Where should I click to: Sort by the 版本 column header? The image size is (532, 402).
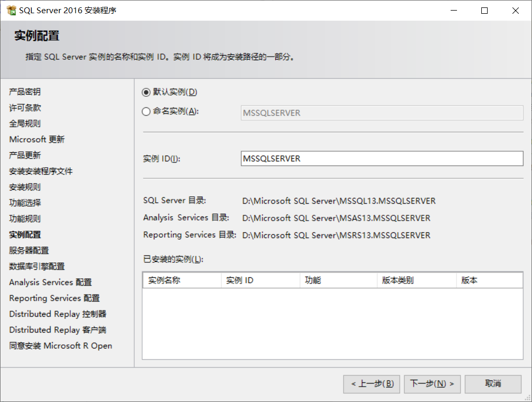488,280
